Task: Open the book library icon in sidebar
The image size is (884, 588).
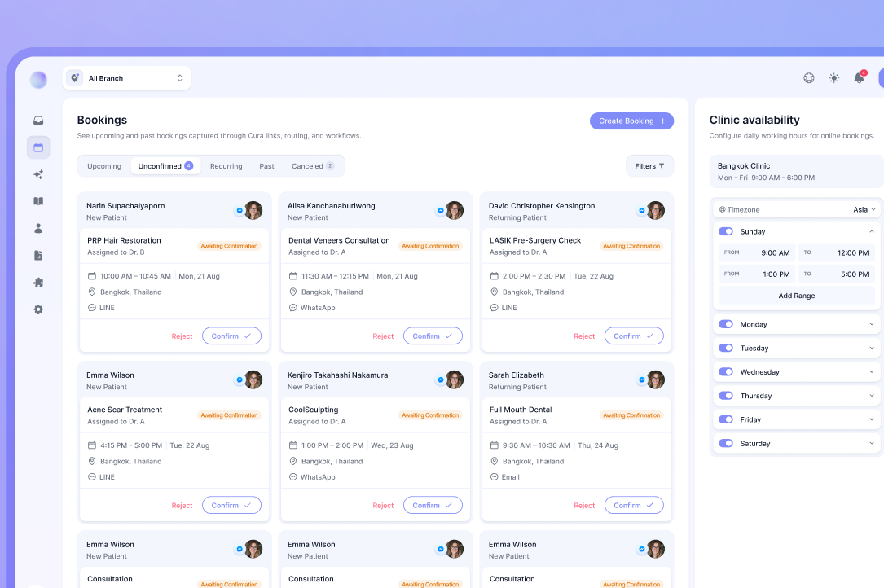Action: pos(38,201)
